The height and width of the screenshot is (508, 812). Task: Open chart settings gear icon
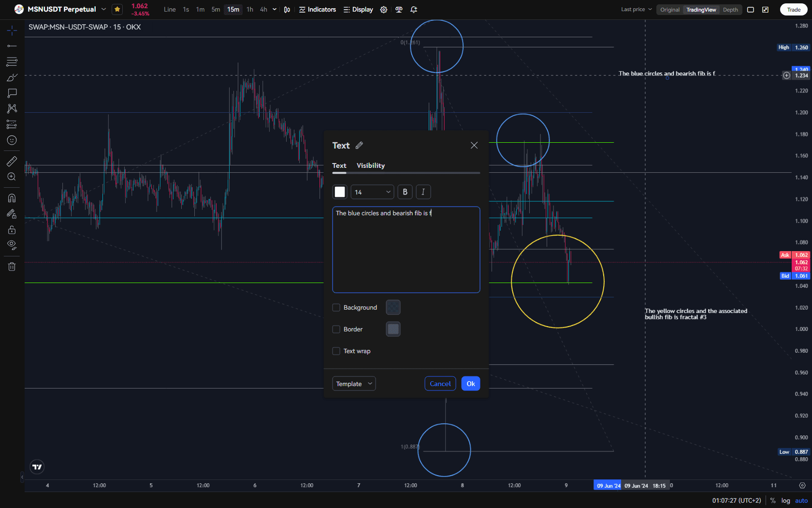(x=384, y=10)
